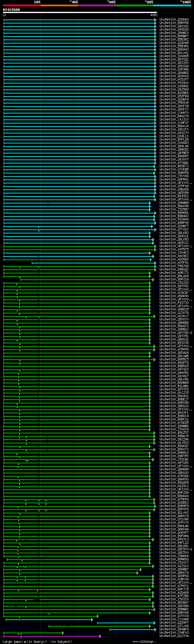
Task: Click the UniRef100_Q710M6 label
Action: (x=174, y=520)
